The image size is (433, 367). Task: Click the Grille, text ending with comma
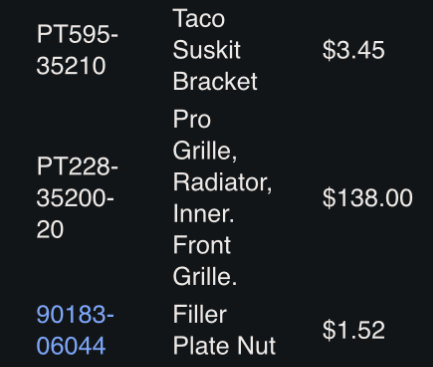click(x=205, y=151)
